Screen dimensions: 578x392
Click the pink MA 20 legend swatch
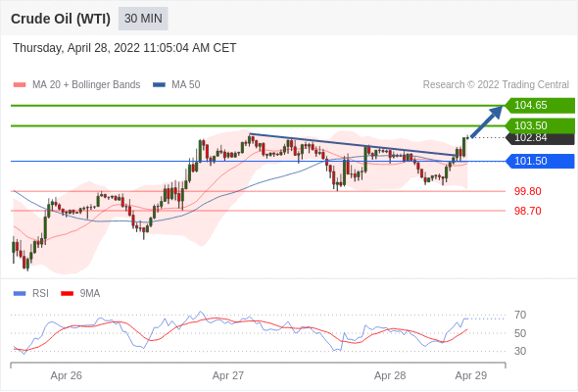20,85
